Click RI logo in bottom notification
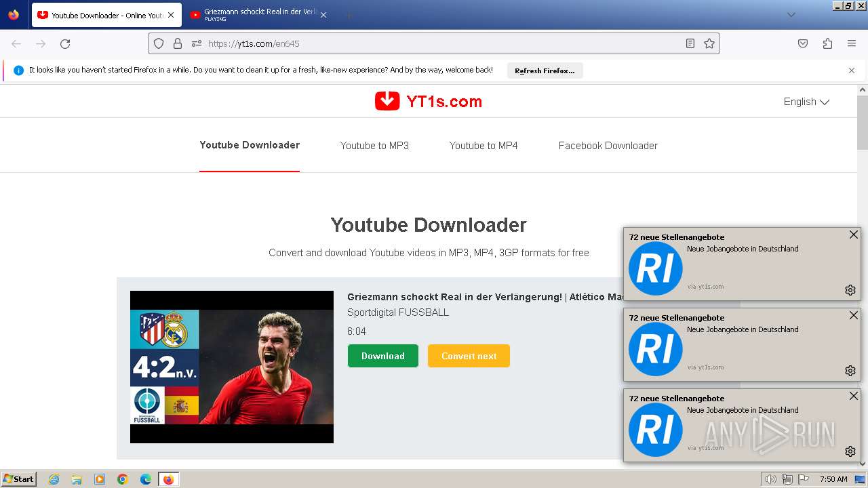Image resolution: width=868 pixels, height=488 pixels. click(656, 430)
